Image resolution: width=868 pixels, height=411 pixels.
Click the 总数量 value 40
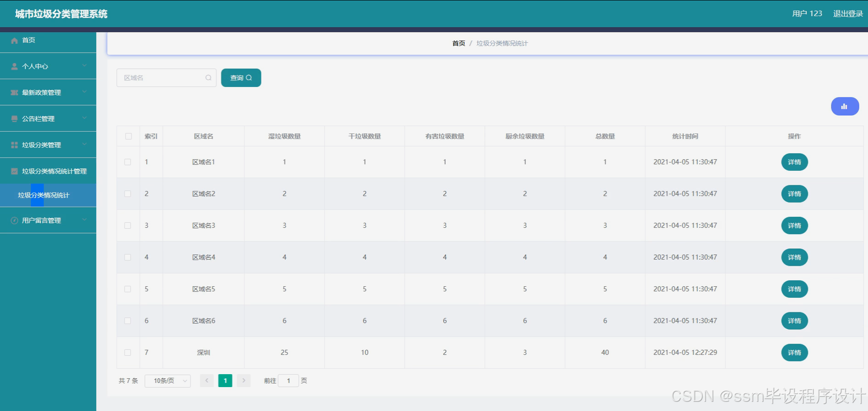click(605, 353)
